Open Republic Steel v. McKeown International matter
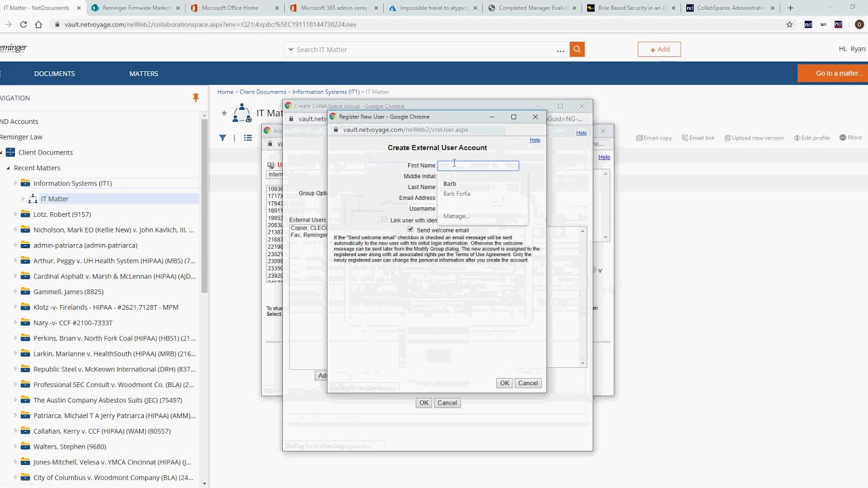The image size is (868, 488). click(x=115, y=369)
